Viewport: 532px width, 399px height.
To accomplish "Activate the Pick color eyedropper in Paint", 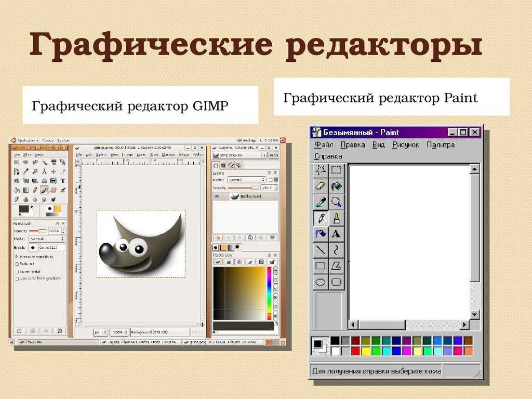I will 321,202.
